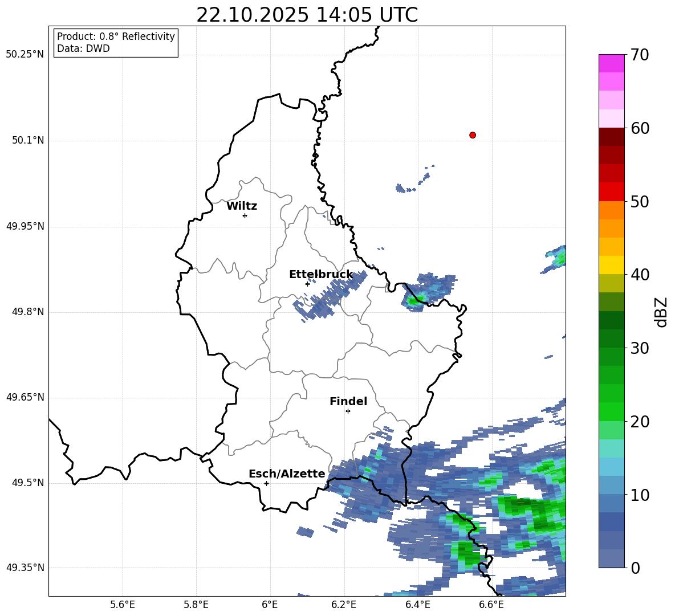Click the Product: 0.8° Reflectivity text
Screen dimensions: 675x616
point(116,36)
